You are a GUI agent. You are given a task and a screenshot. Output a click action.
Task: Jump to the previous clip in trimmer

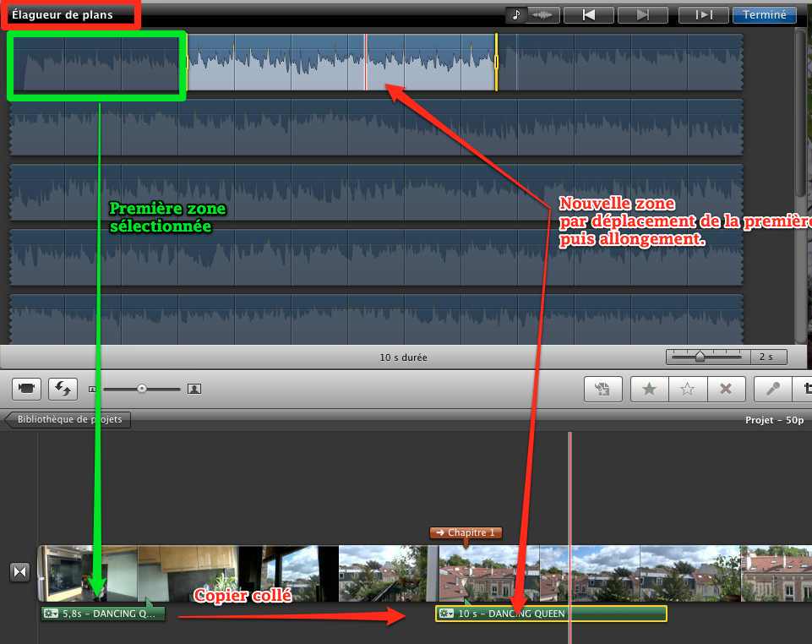(x=587, y=14)
